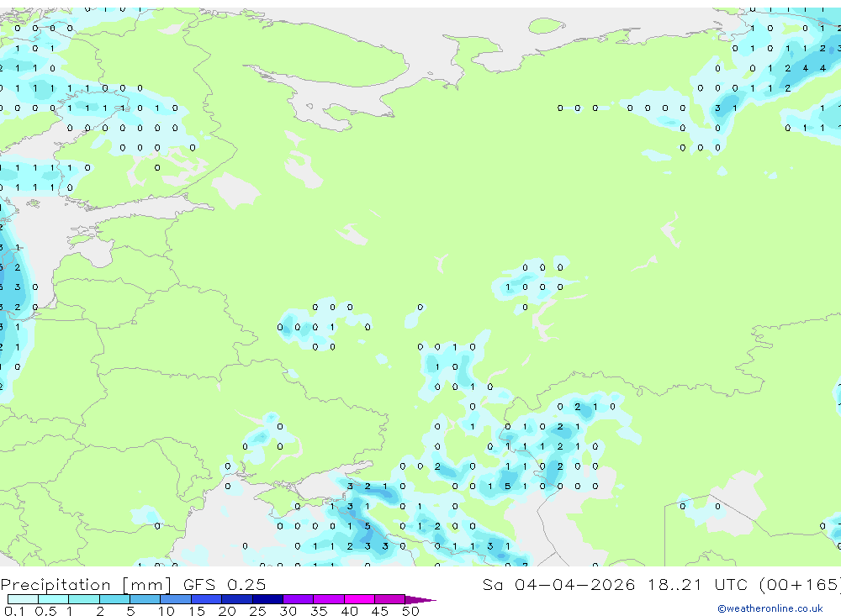Click the purple arrow tip above 50 mm
841x616 pixels.
pos(420,600)
